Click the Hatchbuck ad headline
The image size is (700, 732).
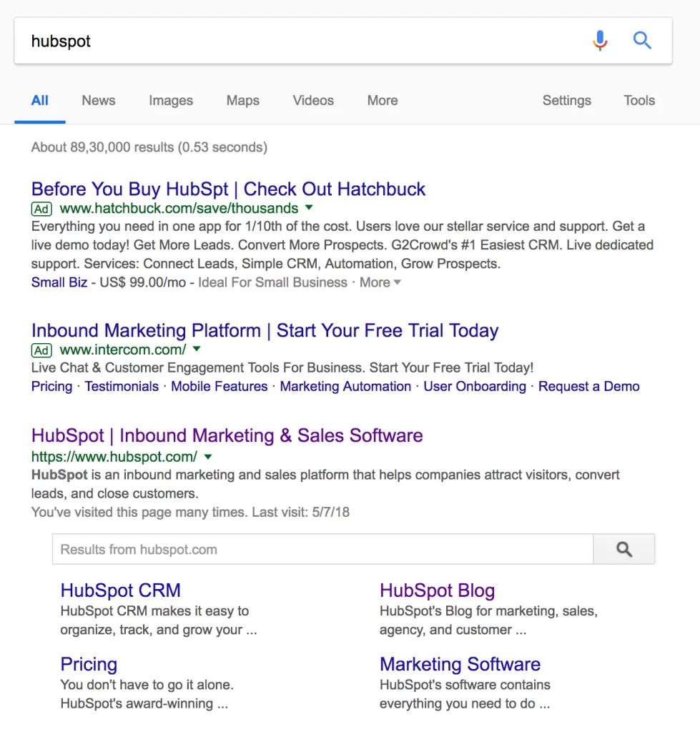[x=227, y=189]
